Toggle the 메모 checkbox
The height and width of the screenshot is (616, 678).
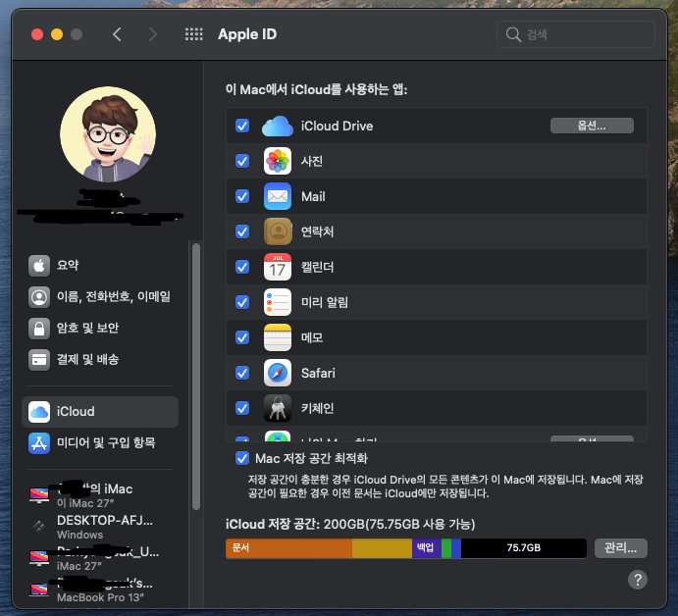tap(242, 337)
